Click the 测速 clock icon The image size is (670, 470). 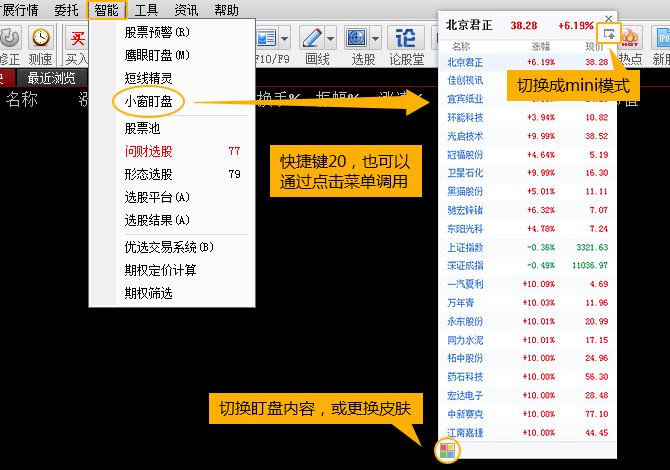pos(41,38)
